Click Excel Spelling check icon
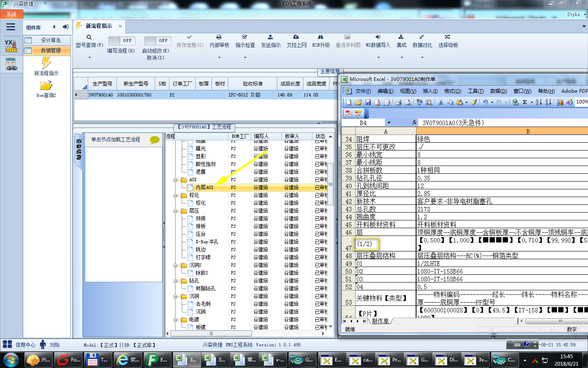 [x=419, y=102]
